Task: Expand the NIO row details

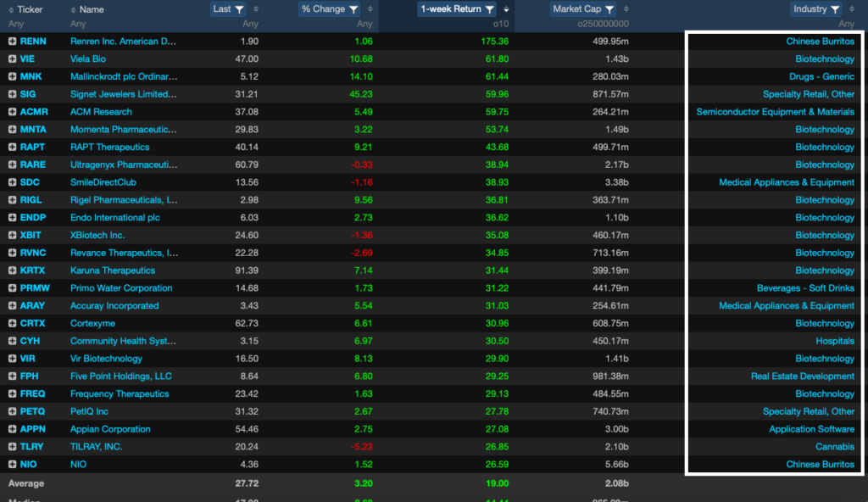Action: click(12, 465)
